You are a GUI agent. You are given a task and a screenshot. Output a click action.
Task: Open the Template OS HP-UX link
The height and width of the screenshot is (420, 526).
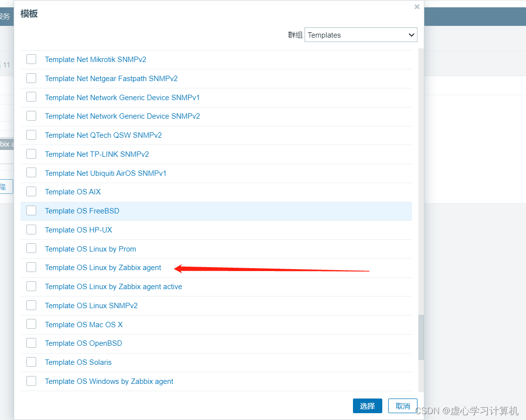tap(79, 230)
